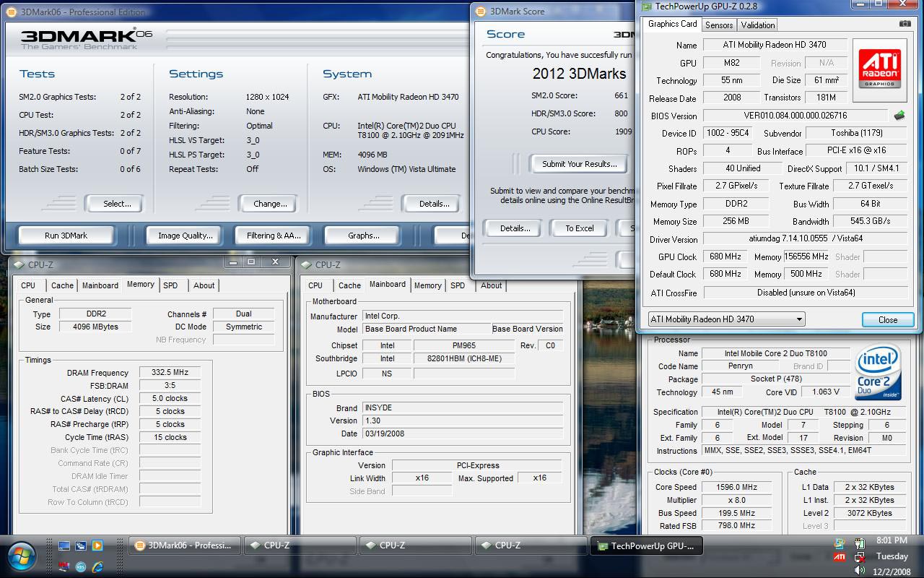Open Image Quality settings in 3DMark06
Viewport: 924px width, 578px height.
185,236
